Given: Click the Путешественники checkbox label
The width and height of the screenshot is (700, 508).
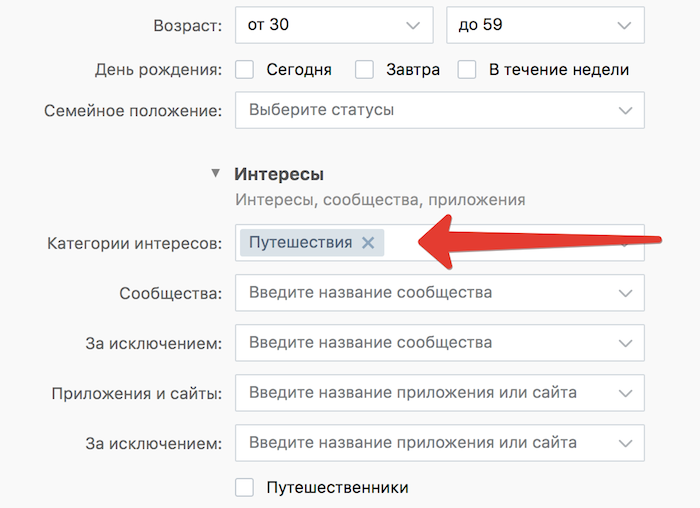Looking at the screenshot, I should pyautogui.click(x=337, y=488).
